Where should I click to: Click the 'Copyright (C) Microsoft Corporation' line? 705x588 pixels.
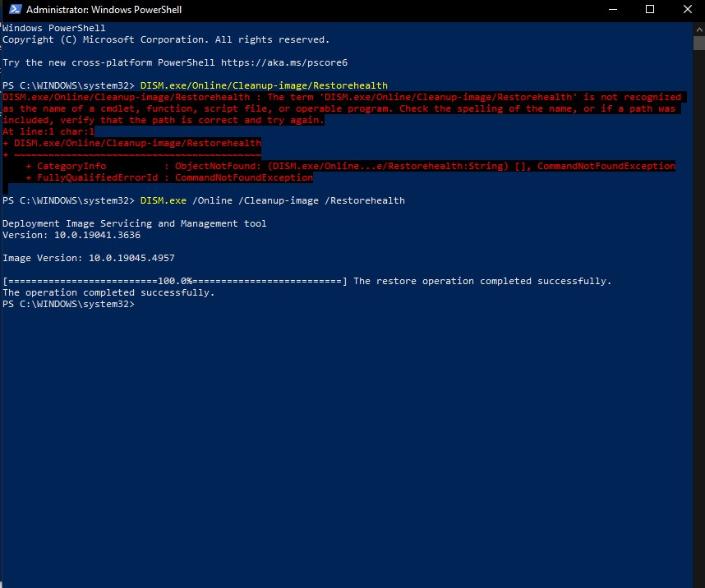tap(165, 39)
